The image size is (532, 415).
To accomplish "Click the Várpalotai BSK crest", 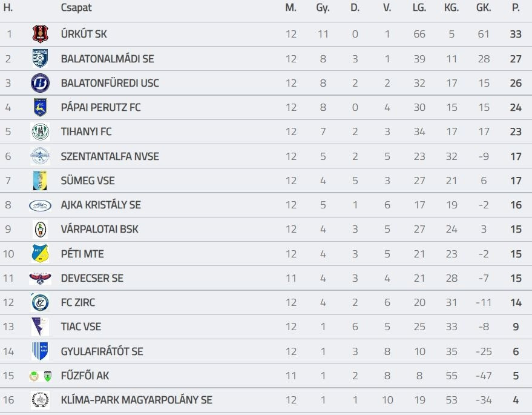I will 40,230.
